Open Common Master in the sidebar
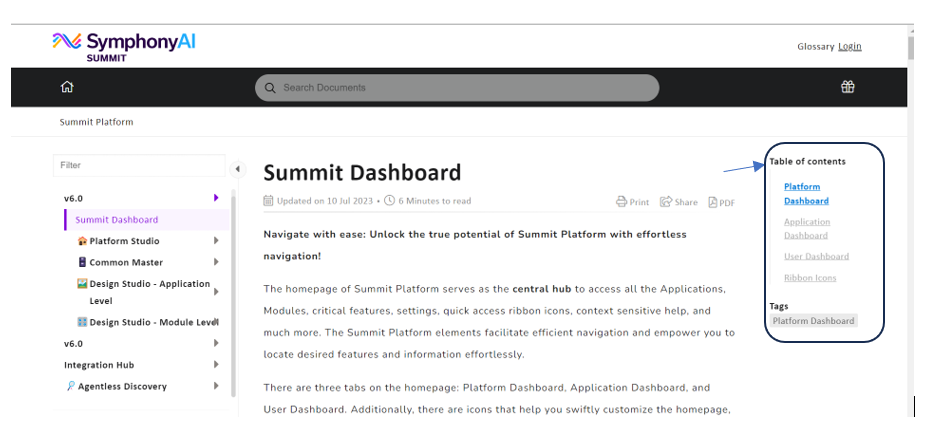The image size is (931, 432). click(x=126, y=262)
